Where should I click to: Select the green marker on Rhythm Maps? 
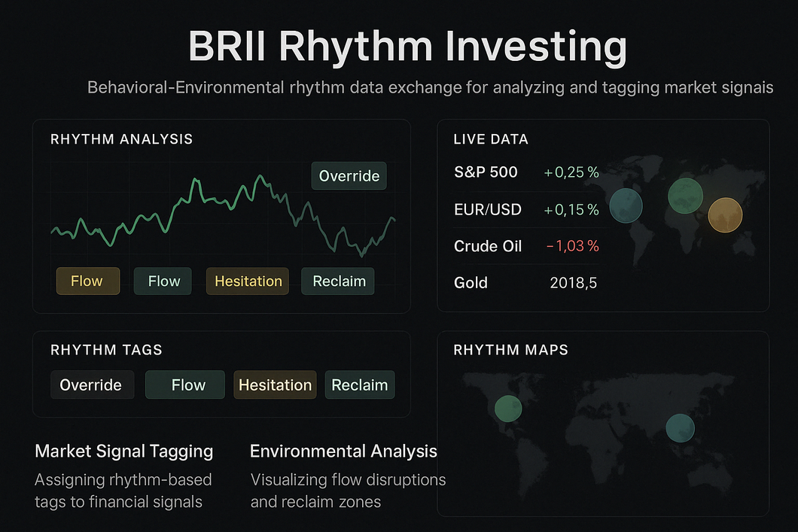tap(508, 409)
